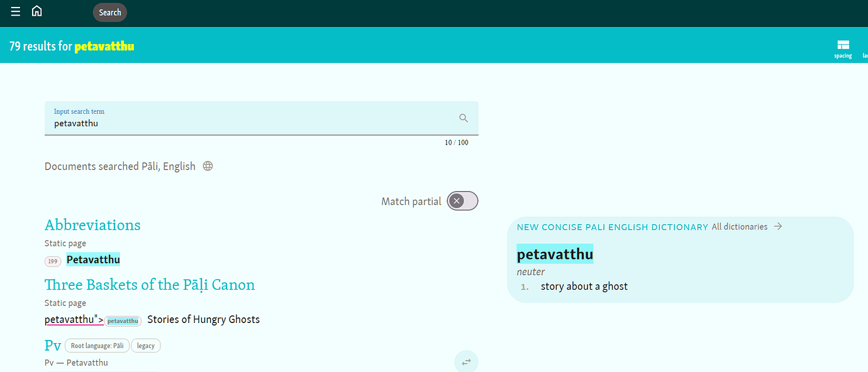The width and height of the screenshot is (868, 372).
Task: Open the Abbreviations static page
Action: [x=92, y=224]
